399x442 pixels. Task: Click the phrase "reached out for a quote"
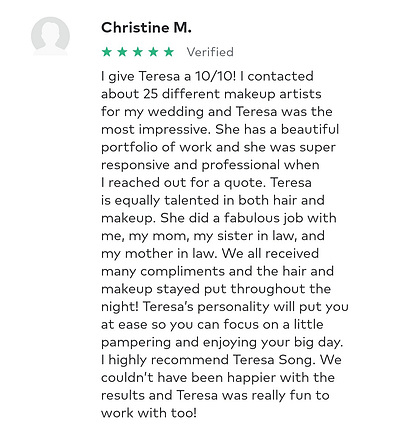point(185,183)
